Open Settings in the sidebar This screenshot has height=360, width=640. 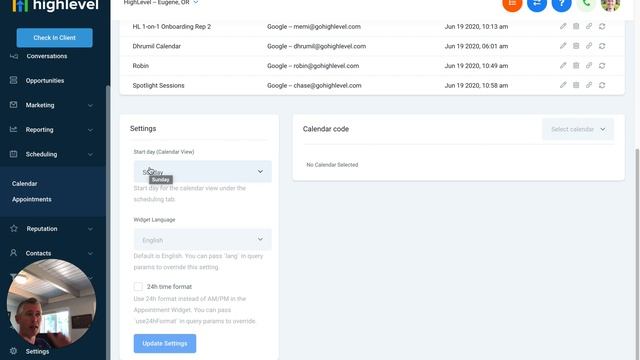pos(37,351)
